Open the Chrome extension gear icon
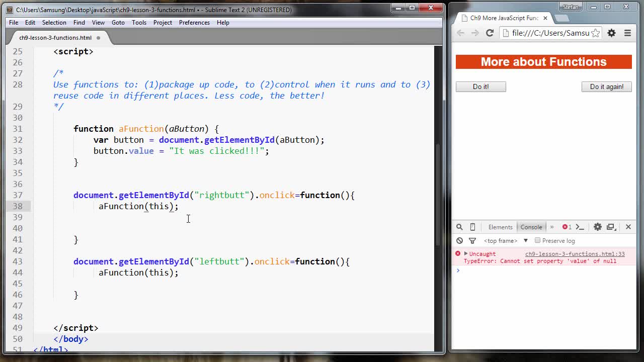644x362 pixels. tap(611, 33)
